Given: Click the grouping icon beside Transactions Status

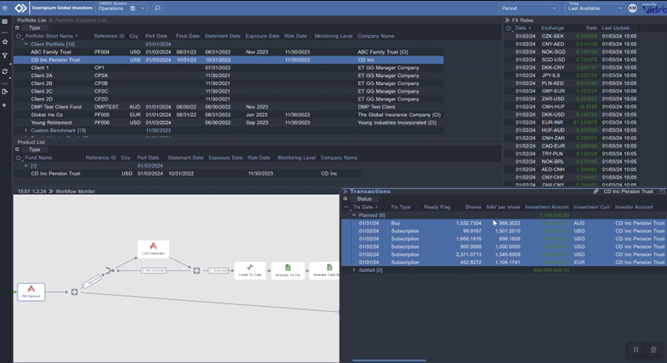Looking at the screenshot, I should (x=345, y=199).
